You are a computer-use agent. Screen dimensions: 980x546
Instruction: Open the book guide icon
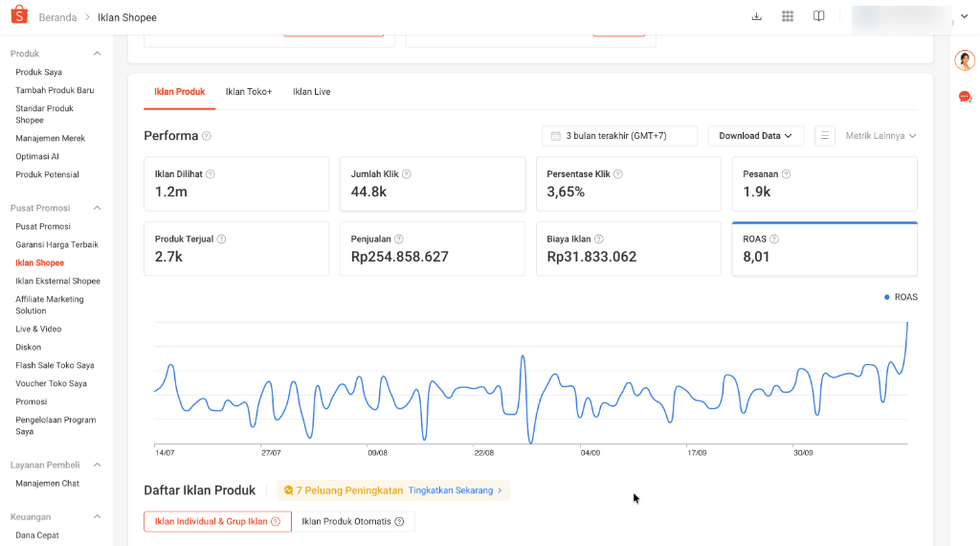pos(819,17)
